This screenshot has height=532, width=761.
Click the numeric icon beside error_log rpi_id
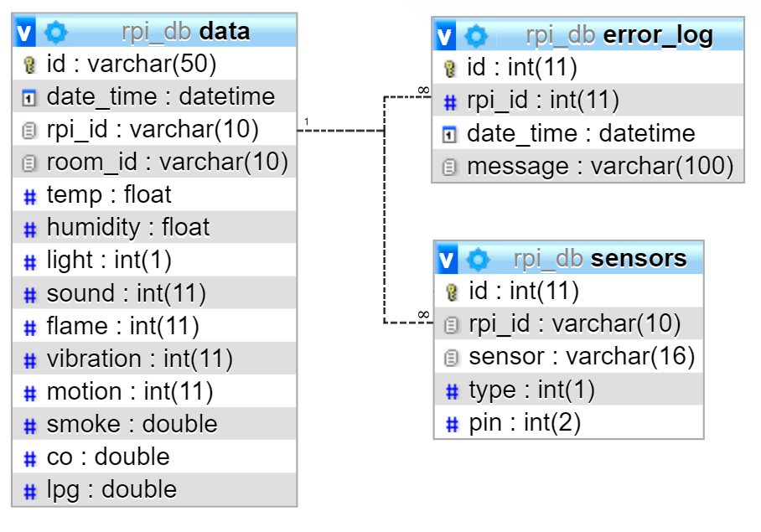tap(450, 102)
